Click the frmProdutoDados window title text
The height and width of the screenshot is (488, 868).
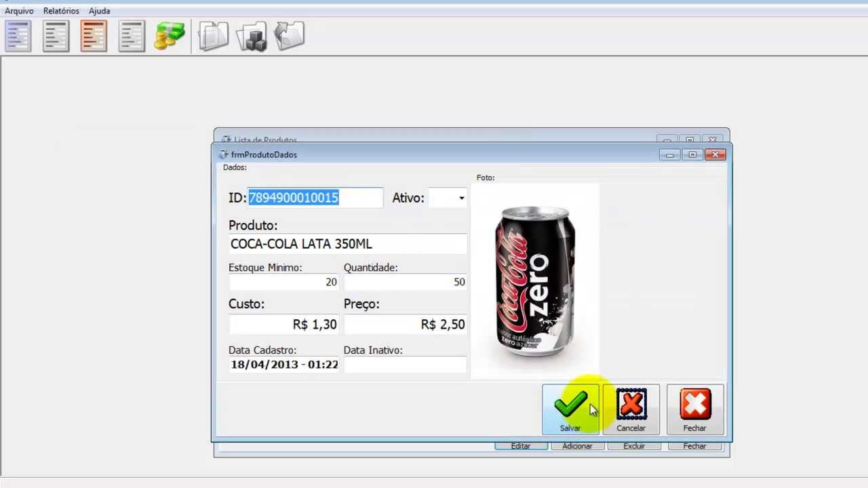coord(264,155)
